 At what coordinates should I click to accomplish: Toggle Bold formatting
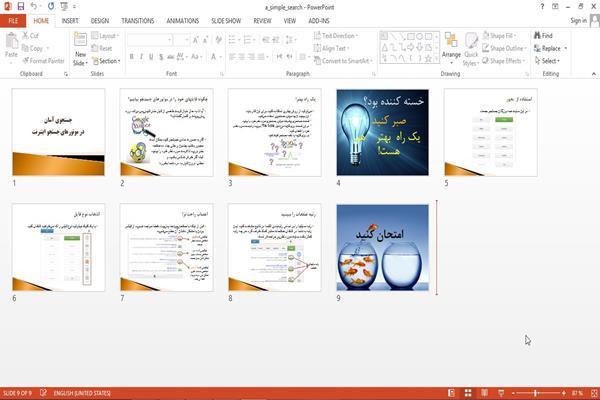[x=132, y=57]
